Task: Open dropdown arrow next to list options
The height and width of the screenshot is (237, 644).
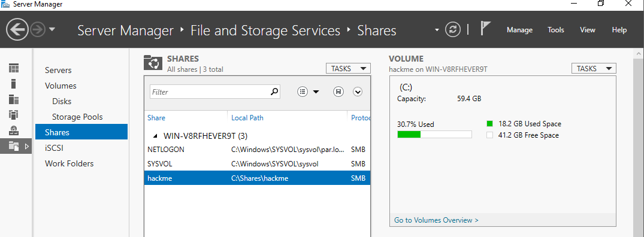Action: [x=316, y=92]
